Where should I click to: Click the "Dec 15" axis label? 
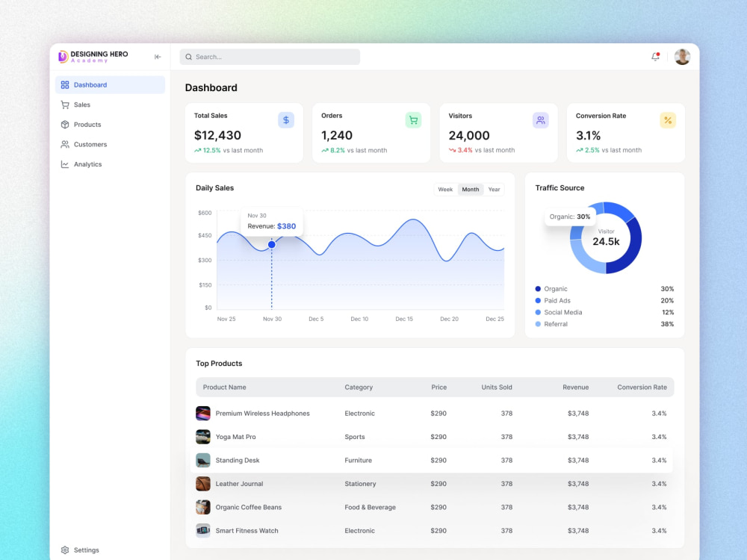click(404, 319)
